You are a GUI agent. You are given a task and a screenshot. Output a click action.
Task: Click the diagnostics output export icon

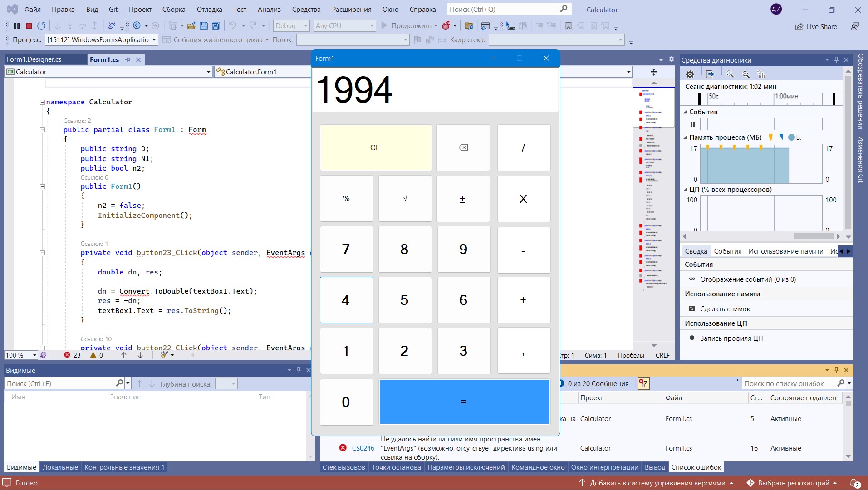click(710, 74)
